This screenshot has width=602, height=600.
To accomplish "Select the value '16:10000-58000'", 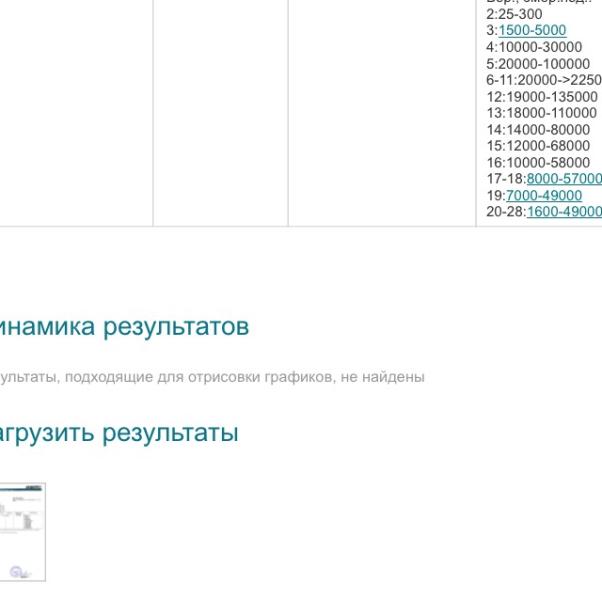I will (x=538, y=163).
